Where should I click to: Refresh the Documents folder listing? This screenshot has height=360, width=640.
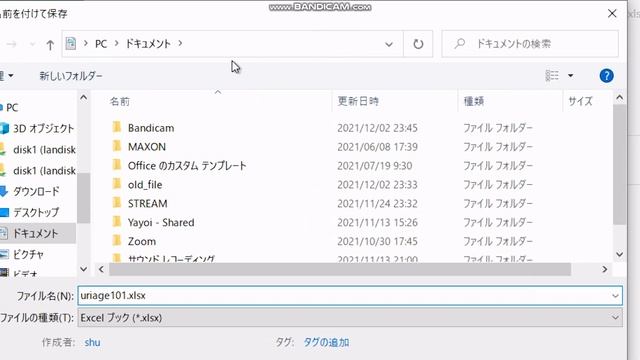click(418, 44)
